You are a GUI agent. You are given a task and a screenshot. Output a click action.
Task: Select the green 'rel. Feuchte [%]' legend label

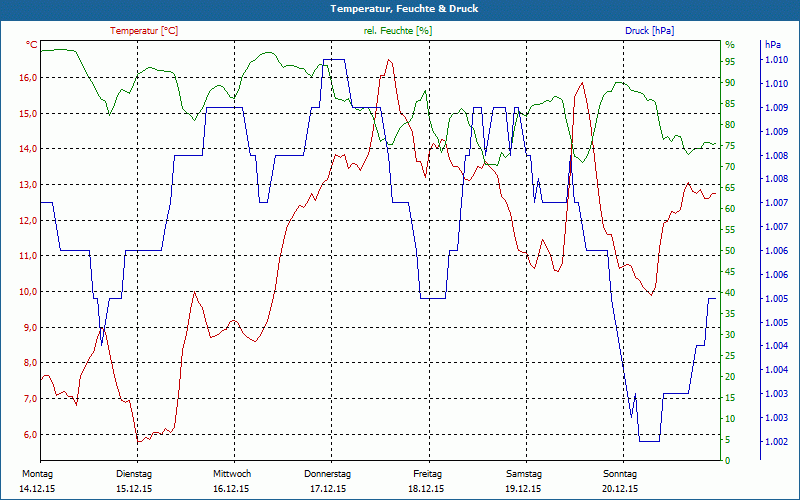[x=397, y=31]
